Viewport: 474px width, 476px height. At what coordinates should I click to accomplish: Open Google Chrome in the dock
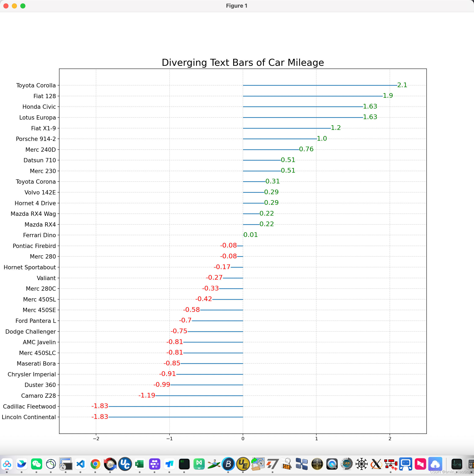tap(95, 464)
